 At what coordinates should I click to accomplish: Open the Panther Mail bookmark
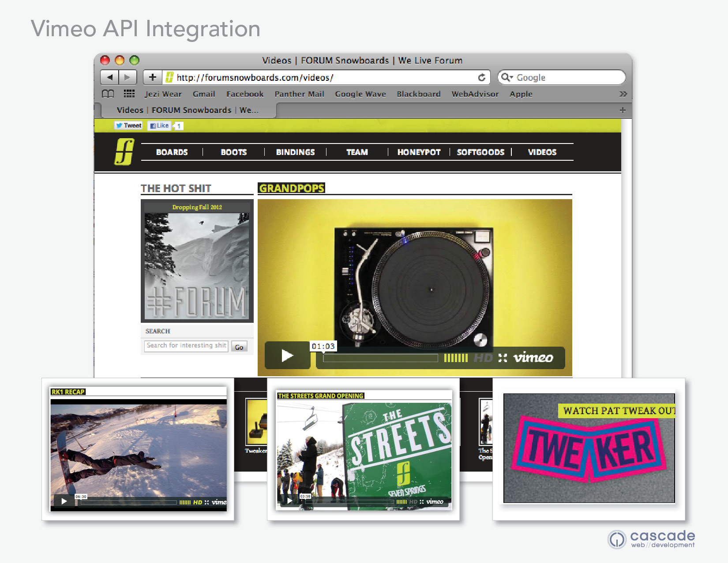pyautogui.click(x=299, y=94)
